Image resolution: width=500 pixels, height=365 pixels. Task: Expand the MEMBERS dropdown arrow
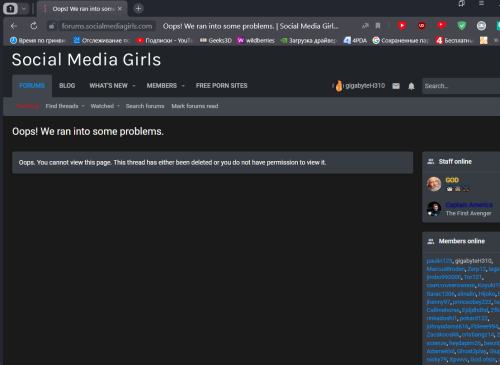coord(183,86)
